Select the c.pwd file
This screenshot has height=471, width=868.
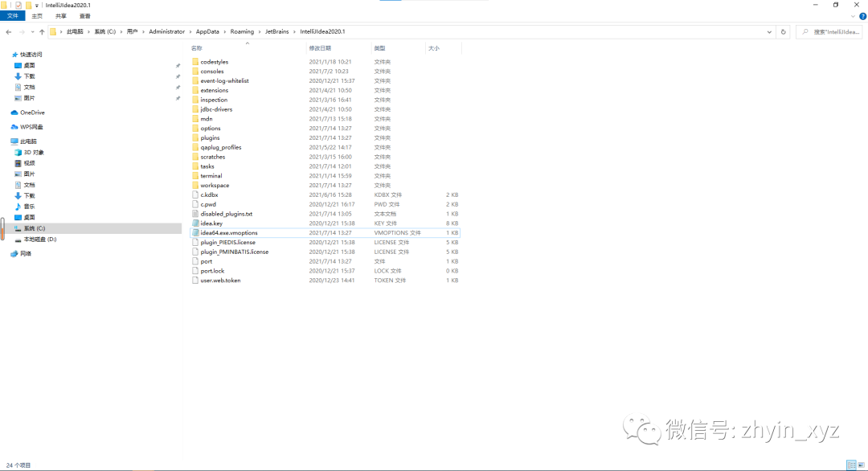tap(208, 204)
